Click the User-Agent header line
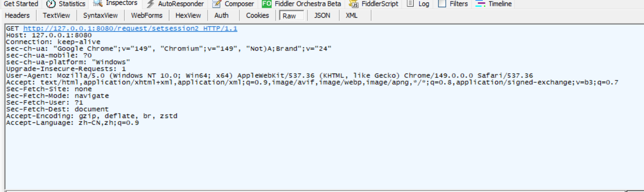Image resolution: width=644 pixels, height=192 pixels. (269, 75)
